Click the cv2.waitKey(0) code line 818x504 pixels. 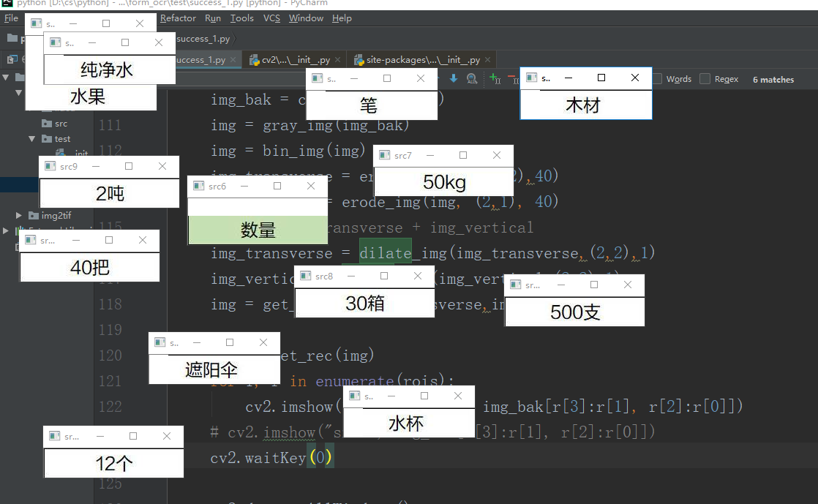pyautogui.click(x=271, y=458)
